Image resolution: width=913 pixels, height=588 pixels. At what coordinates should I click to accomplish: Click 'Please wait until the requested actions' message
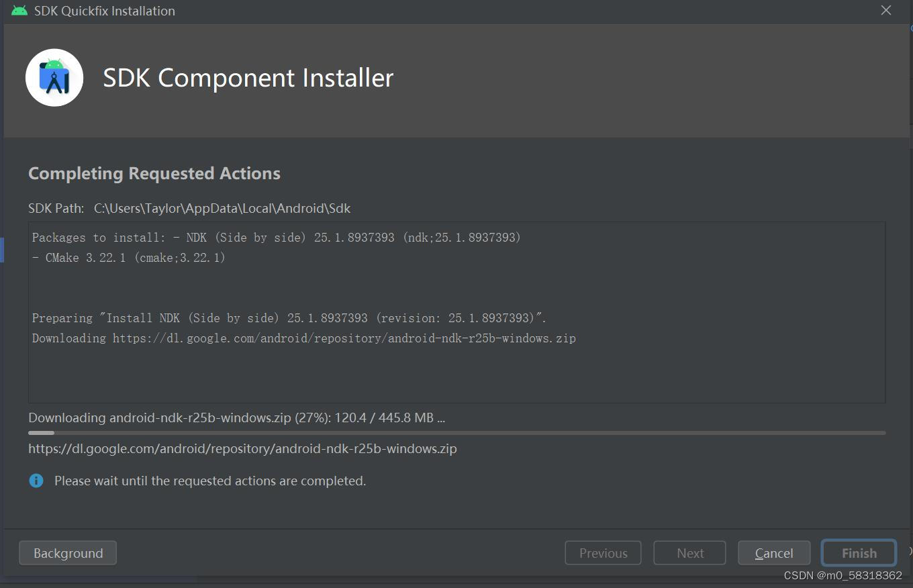tap(210, 481)
